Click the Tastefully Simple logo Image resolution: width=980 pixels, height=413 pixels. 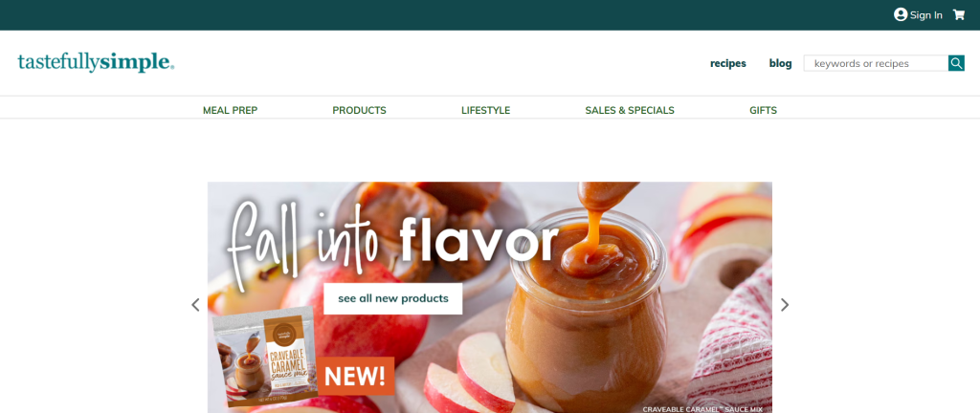click(x=96, y=62)
